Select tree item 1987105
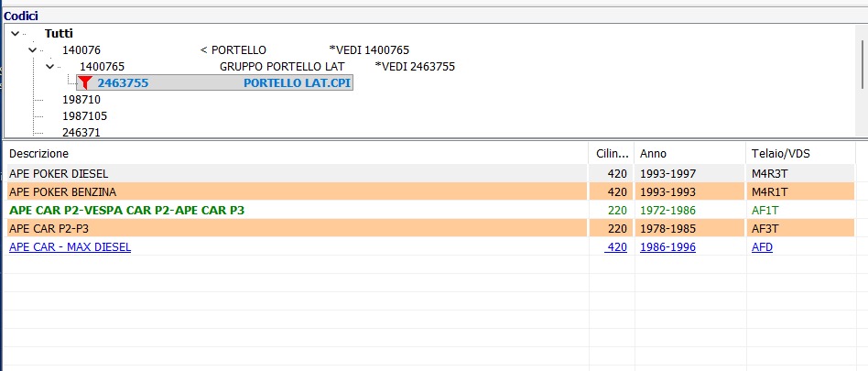 85,116
